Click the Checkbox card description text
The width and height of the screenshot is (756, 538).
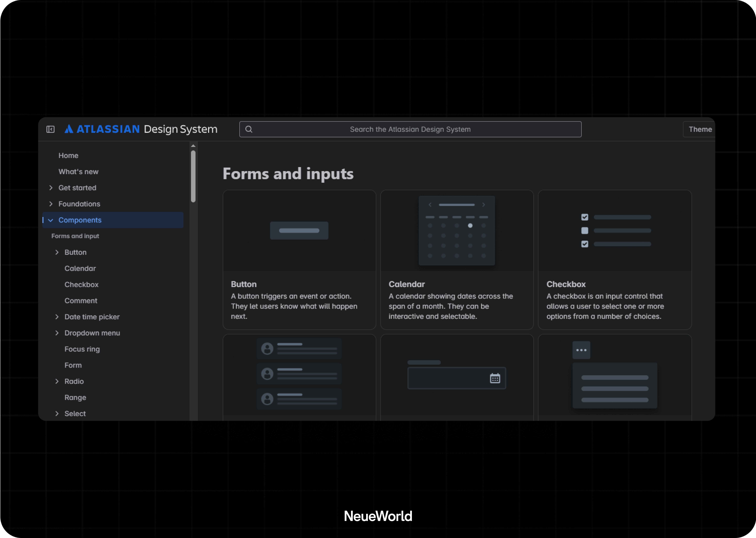click(x=605, y=306)
